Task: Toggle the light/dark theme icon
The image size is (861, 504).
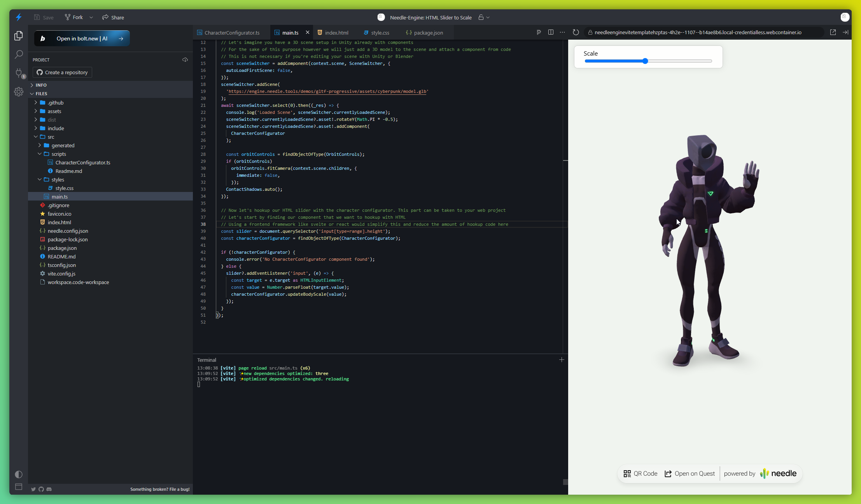Action: tap(18, 474)
